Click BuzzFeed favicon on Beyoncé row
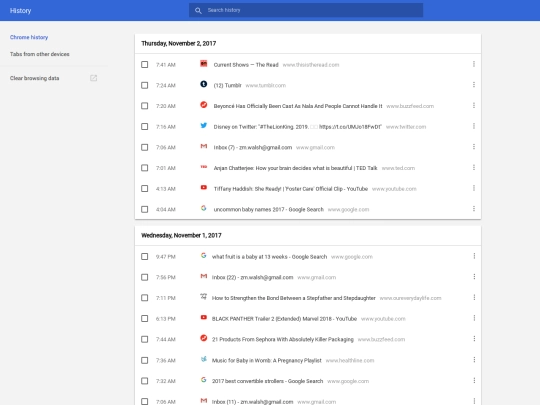This screenshot has width=540, height=405. pyautogui.click(x=204, y=105)
